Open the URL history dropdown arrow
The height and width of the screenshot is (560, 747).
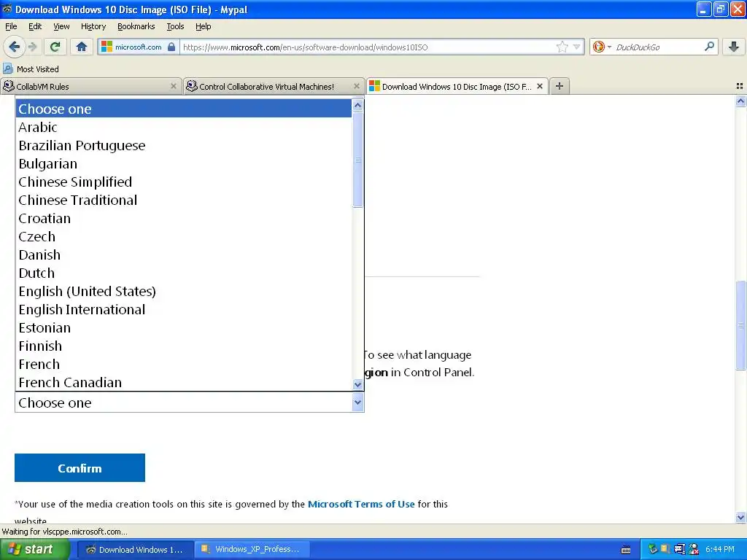[x=576, y=47]
